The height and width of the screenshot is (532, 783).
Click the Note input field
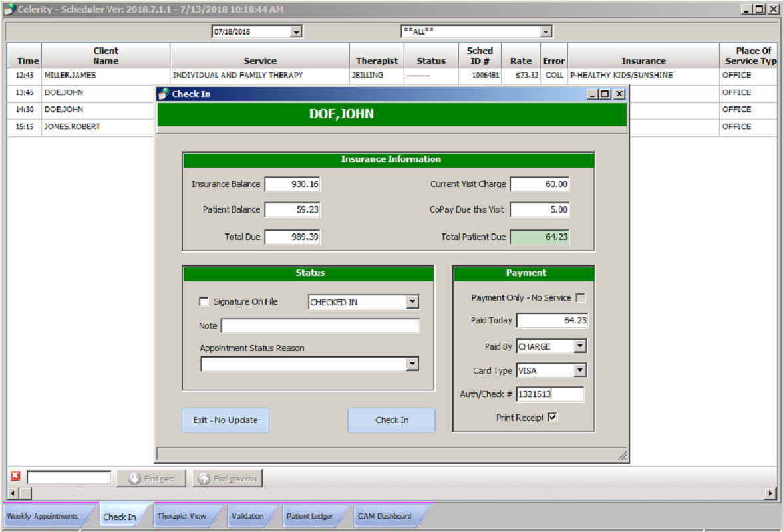[x=321, y=325]
